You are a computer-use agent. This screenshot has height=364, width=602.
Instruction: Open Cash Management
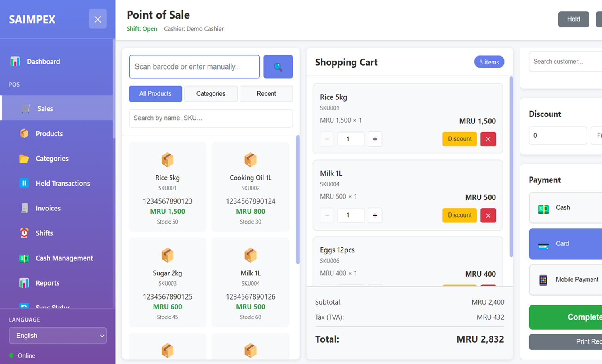(x=64, y=258)
